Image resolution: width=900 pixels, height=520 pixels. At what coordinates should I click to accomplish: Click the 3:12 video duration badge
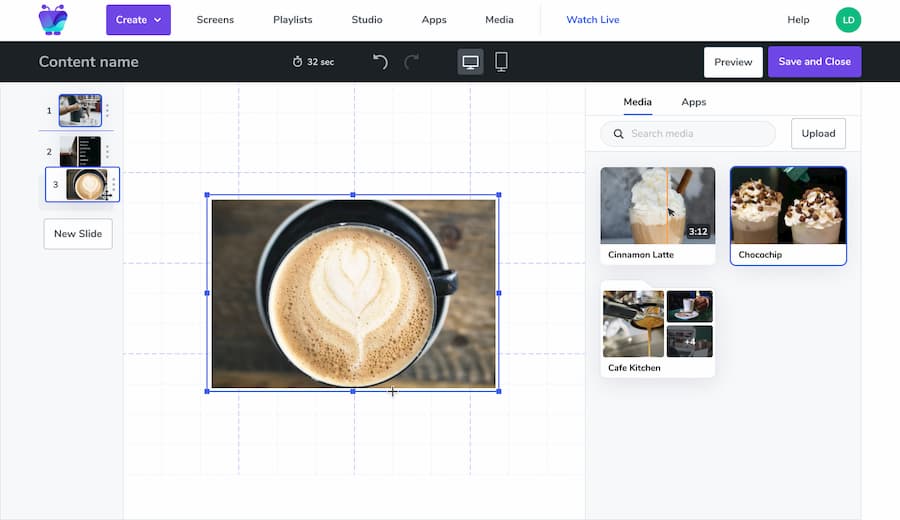point(697,232)
